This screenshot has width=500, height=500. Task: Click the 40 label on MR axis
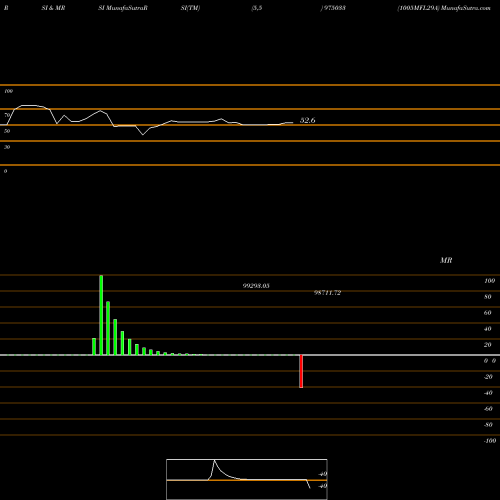coord(488,329)
